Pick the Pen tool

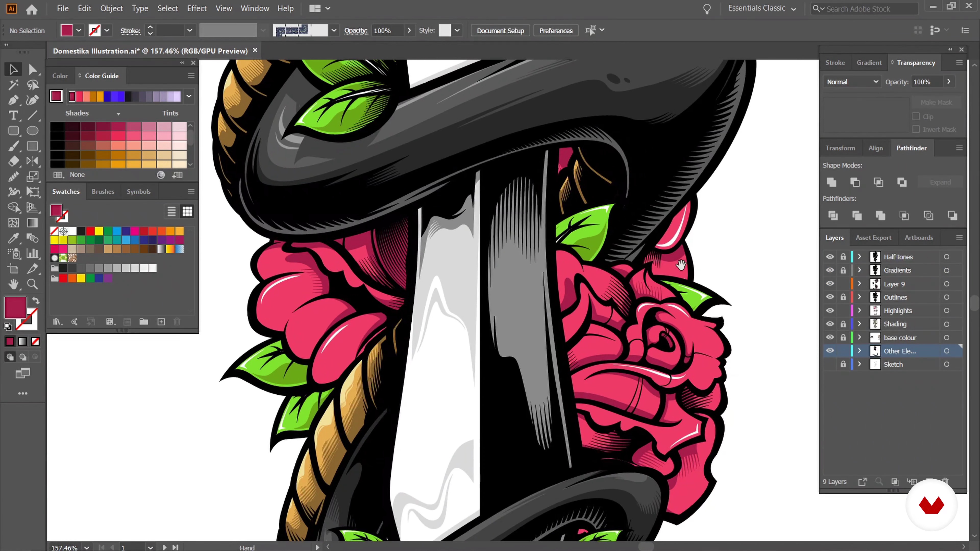click(13, 100)
